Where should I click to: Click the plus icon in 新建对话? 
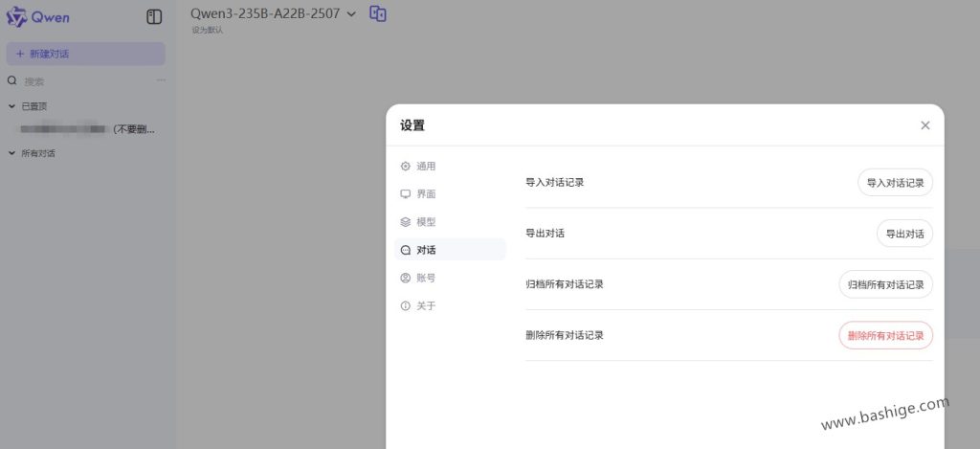[19, 54]
